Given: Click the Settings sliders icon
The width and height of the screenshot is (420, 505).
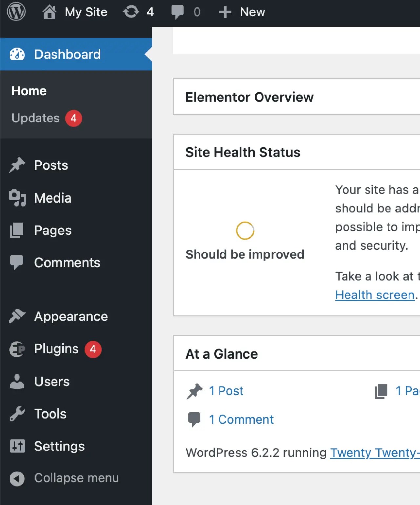Looking at the screenshot, I should click(x=17, y=446).
